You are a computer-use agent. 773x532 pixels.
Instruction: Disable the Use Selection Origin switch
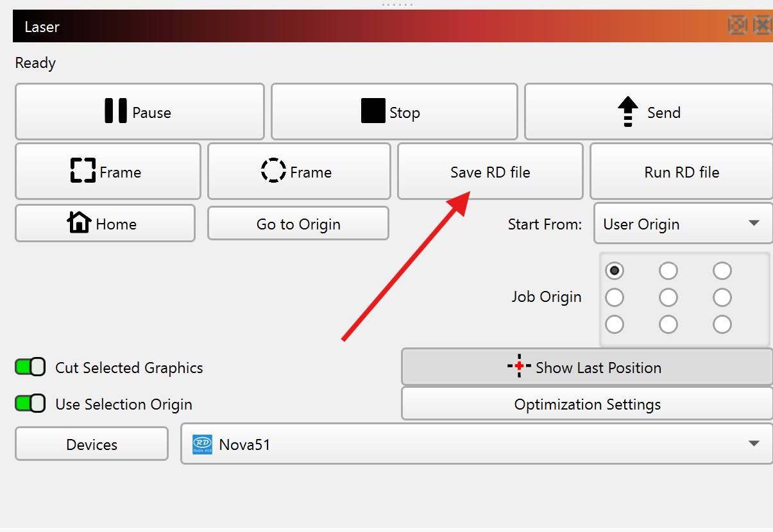(x=30, y=404)
